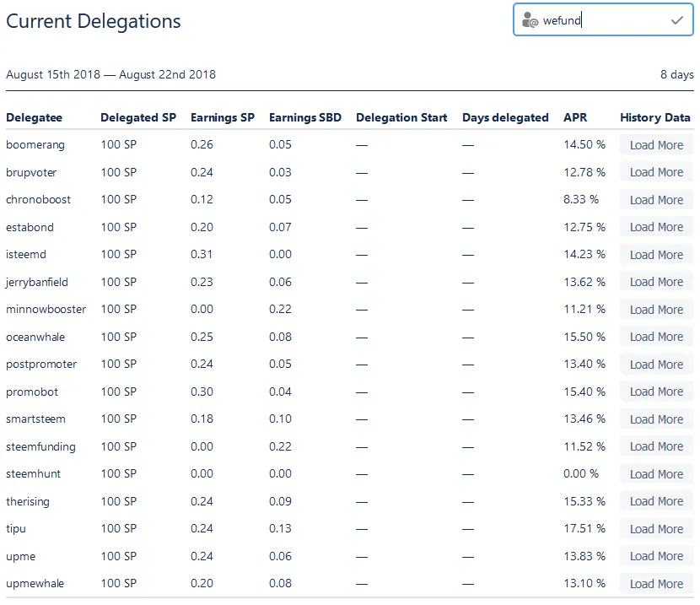
Task: Select the postpromoter delegatee name
Action: coord(41,365)
